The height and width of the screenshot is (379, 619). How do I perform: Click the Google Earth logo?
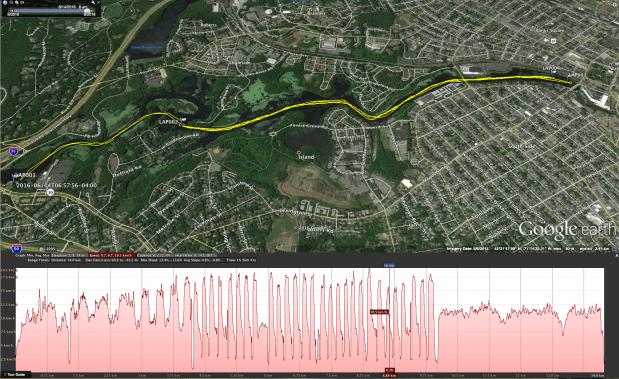(568, 230)
